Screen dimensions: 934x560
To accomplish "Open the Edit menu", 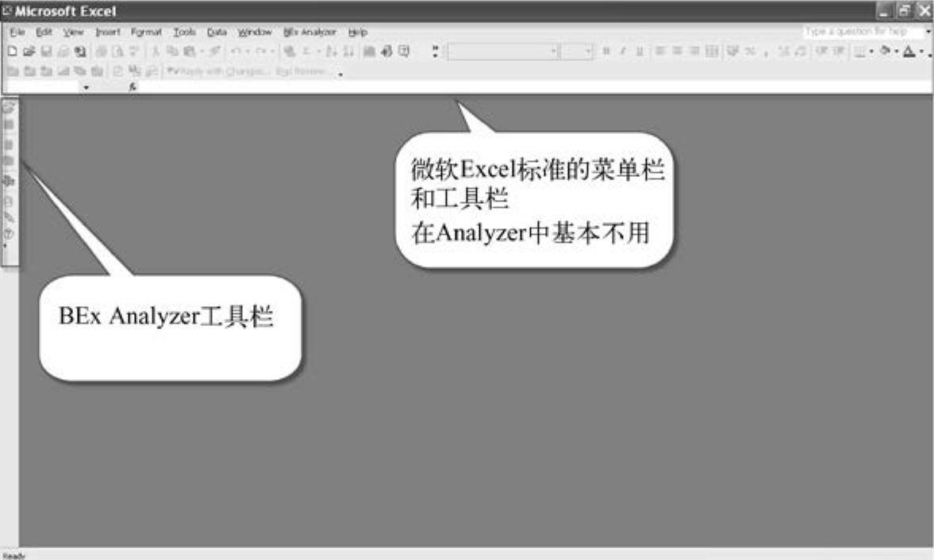I will tap(44, 33).
